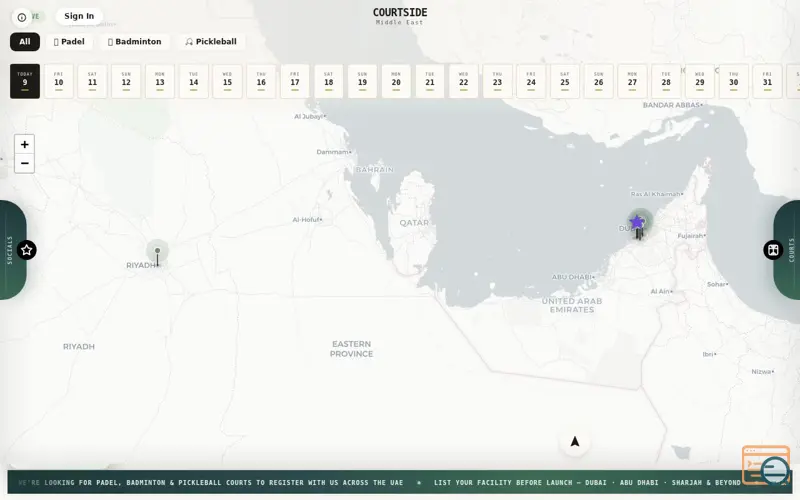The width and height of the screenshot is (800, 500).
Task: Click the Al Ain city label
Action: pos(660,291)
